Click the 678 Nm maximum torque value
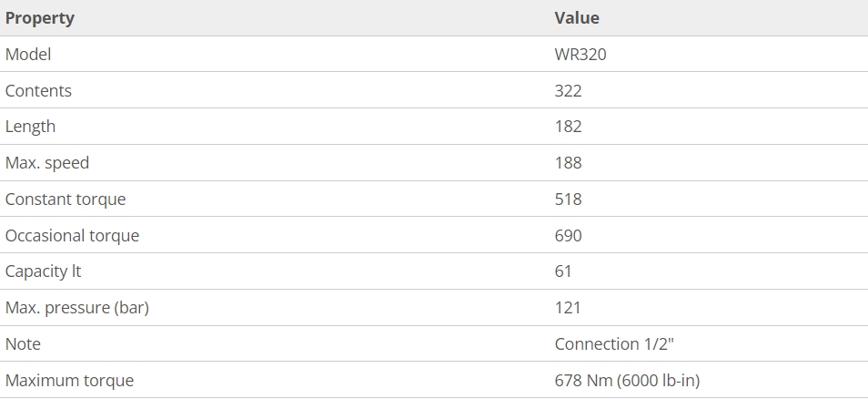 [627, 381]
